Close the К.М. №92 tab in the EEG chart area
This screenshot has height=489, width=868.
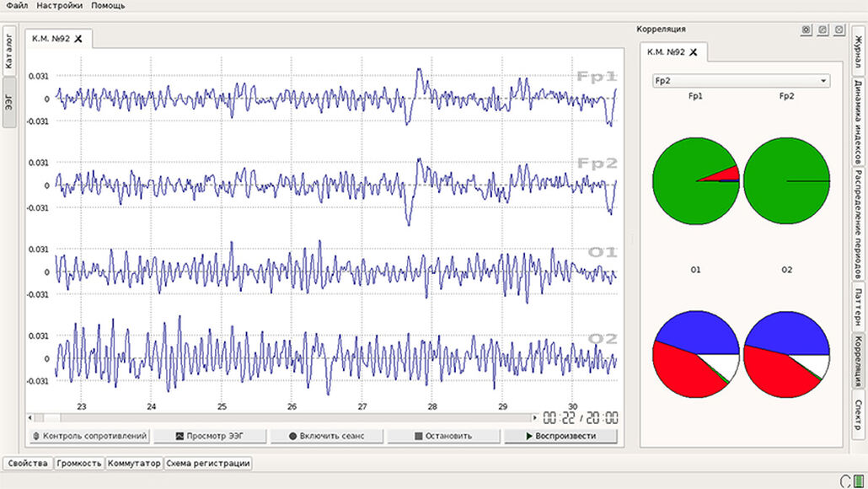(78, 39)
